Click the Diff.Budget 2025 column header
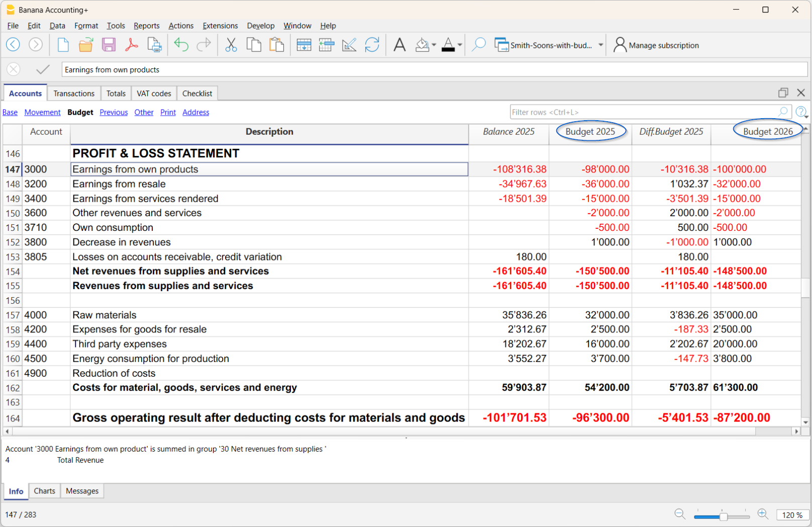 point(671,132)
